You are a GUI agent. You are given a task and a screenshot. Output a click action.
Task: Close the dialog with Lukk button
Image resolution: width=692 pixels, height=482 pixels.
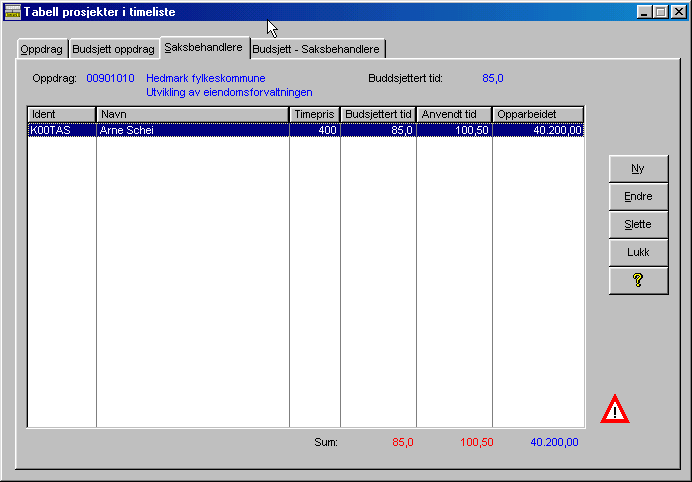tap(638, 253)
